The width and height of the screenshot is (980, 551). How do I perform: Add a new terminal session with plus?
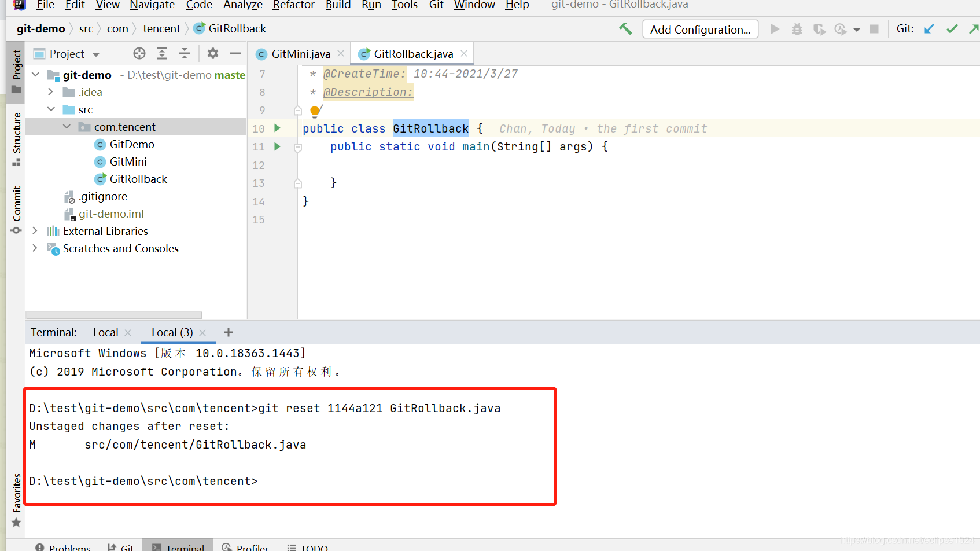(229, 332)
